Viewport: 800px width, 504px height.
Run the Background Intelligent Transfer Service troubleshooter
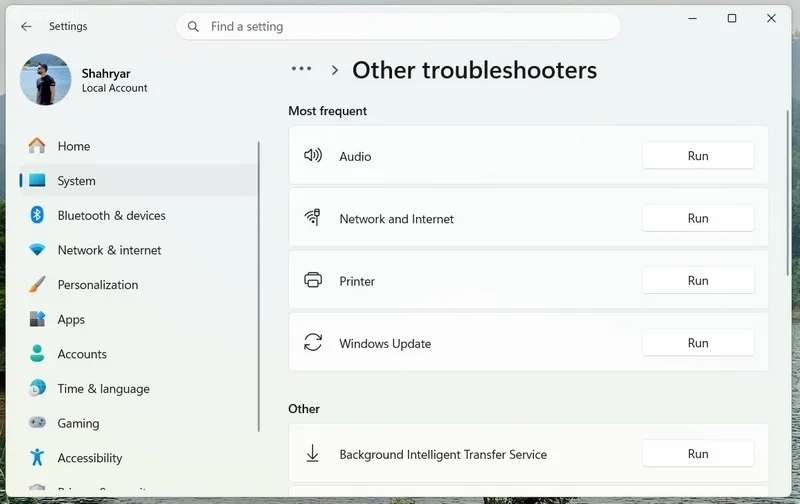pos(698,453)
